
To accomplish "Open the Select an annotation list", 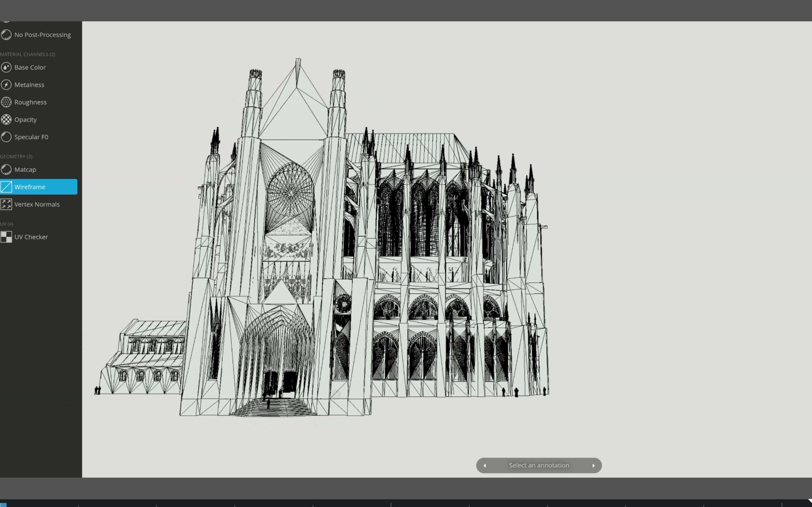I will tap(539, 465).
